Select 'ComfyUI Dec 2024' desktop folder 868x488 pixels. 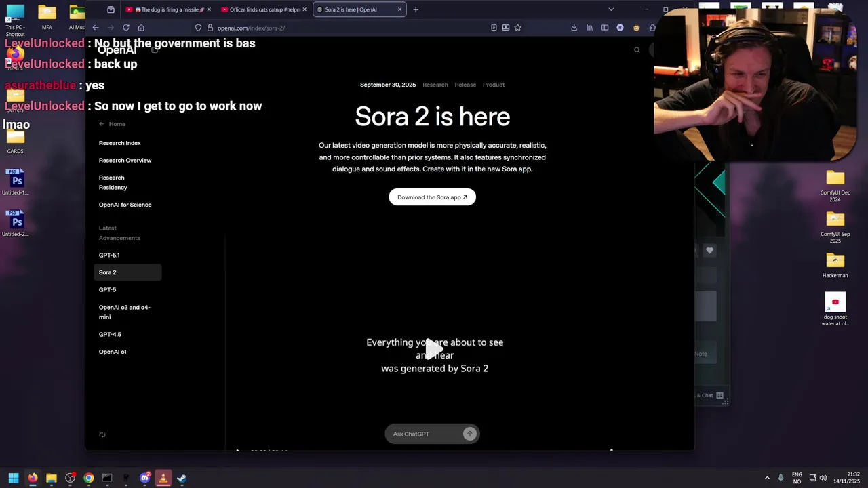(x=835, y=186)
